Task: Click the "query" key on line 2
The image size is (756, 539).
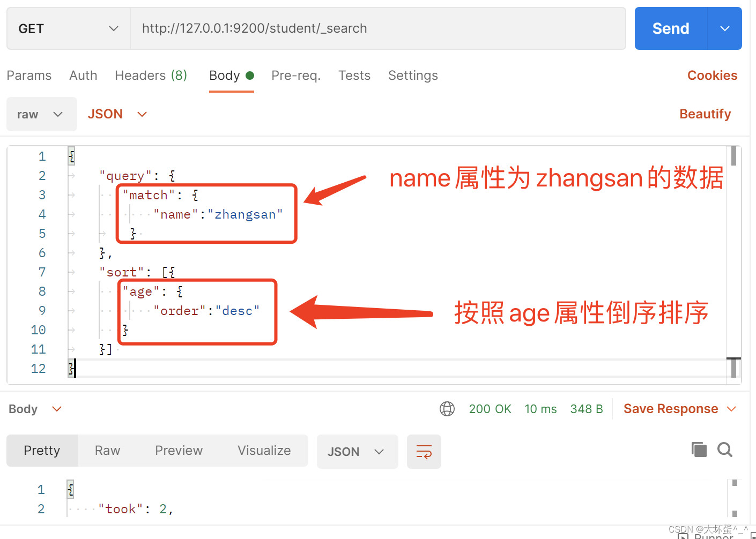Action: [x=126, y=176]
